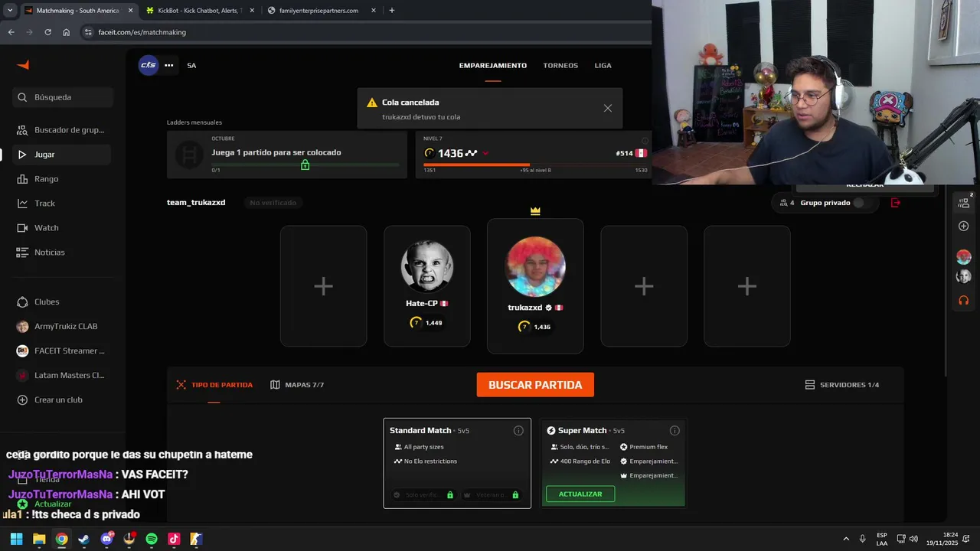Select the TIPO DE PARTIDA tab
Screen dimensions: 980x551
214,385
